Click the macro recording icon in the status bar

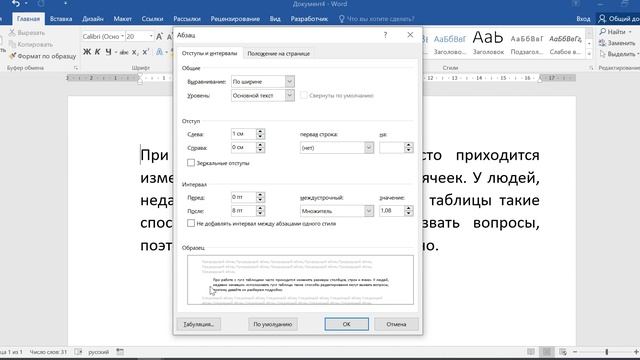120,351
